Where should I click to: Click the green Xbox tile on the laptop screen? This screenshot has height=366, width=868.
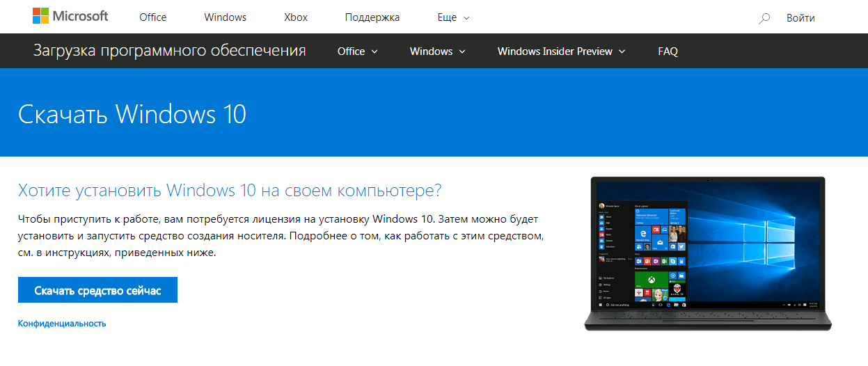[650, 279]
